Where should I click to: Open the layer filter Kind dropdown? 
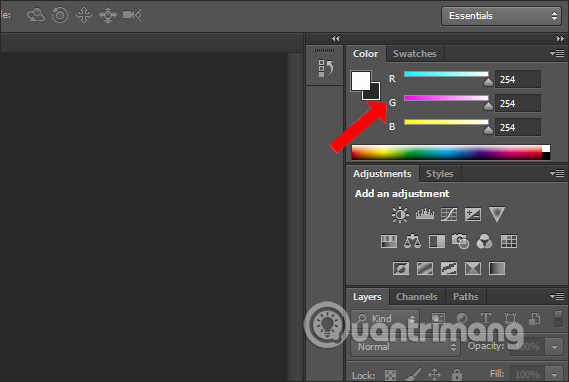(385, 319)
